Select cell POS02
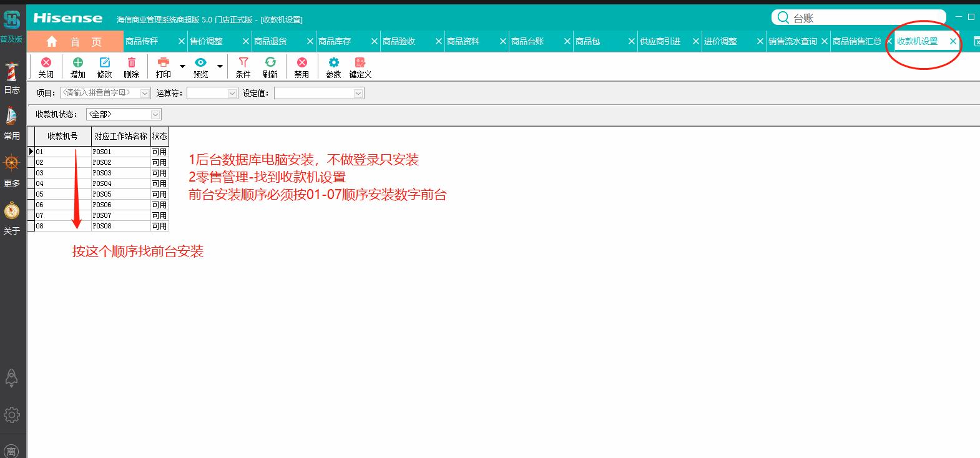980x458 pixels. click(121, 162)
